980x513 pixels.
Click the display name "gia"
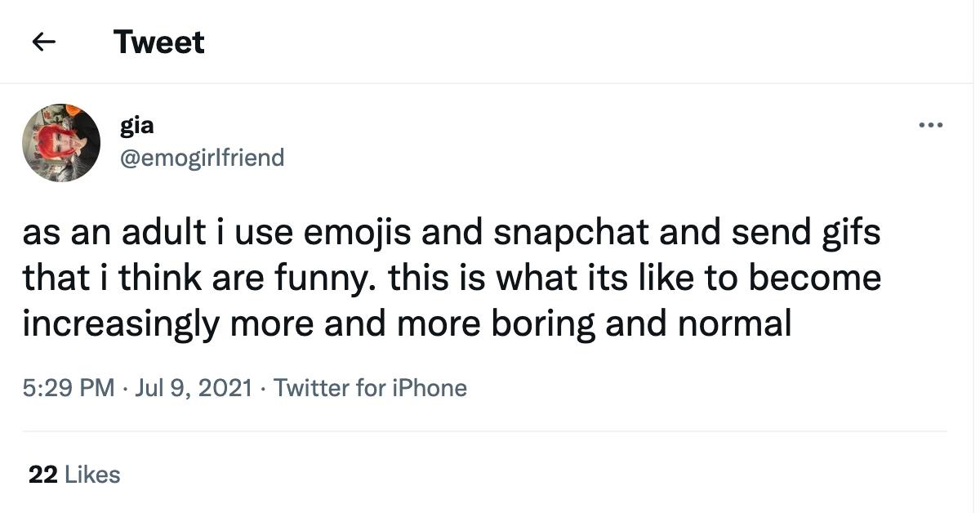pyautogui.click(x=136, y=126)
